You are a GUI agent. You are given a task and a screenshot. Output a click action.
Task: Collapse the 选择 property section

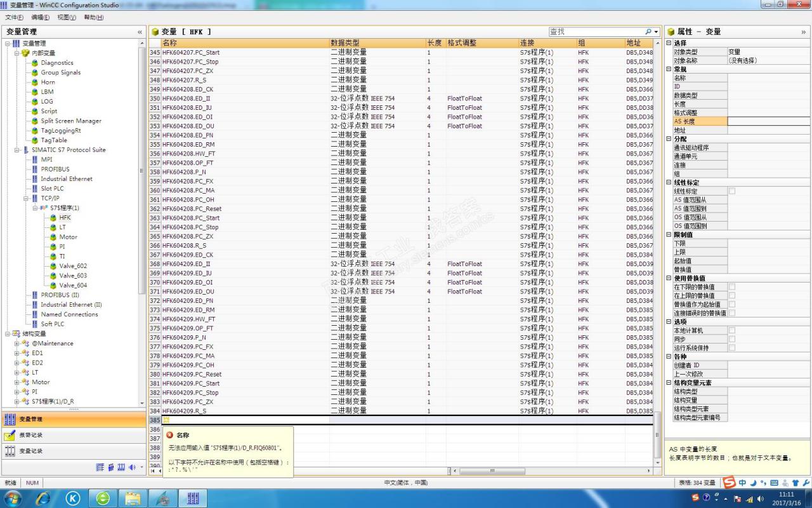pos(669,43)
